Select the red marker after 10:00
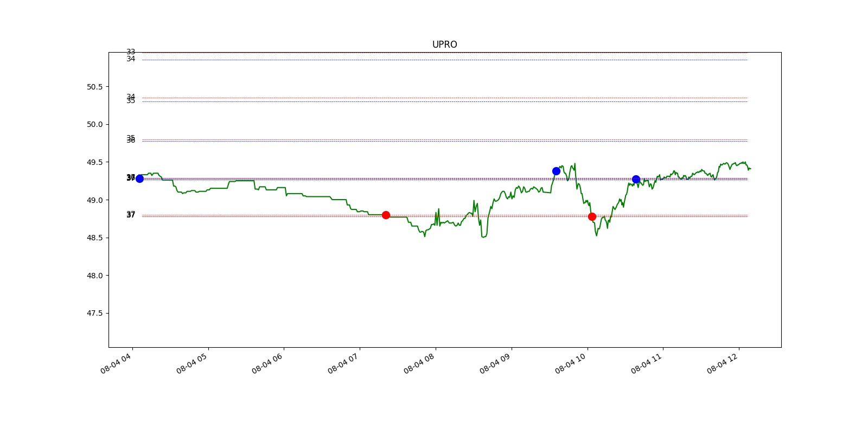868x434 pixels. click(x=592, y=216)
